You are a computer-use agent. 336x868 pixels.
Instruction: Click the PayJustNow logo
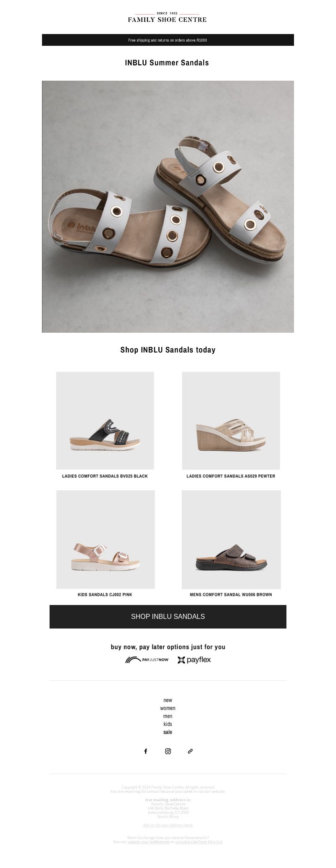(147, 660)
